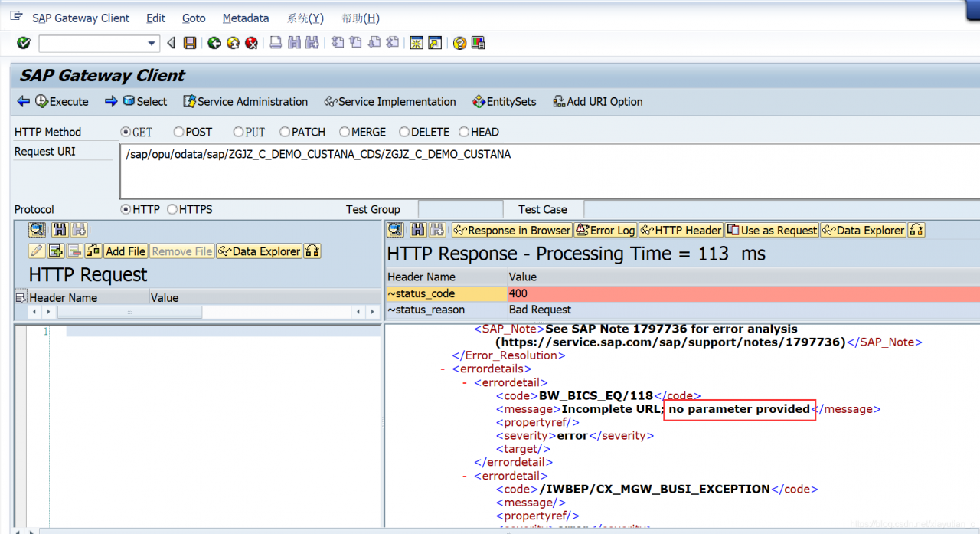Click the Delete Row icon in request pane
The height and width of the screenshot is (534, 980).
[74, 251]
